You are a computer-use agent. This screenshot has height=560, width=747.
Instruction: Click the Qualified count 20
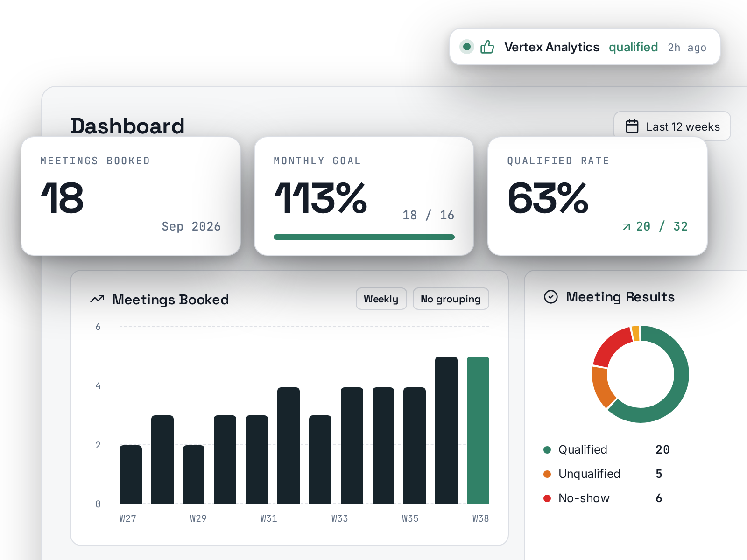tap(662, 449)
